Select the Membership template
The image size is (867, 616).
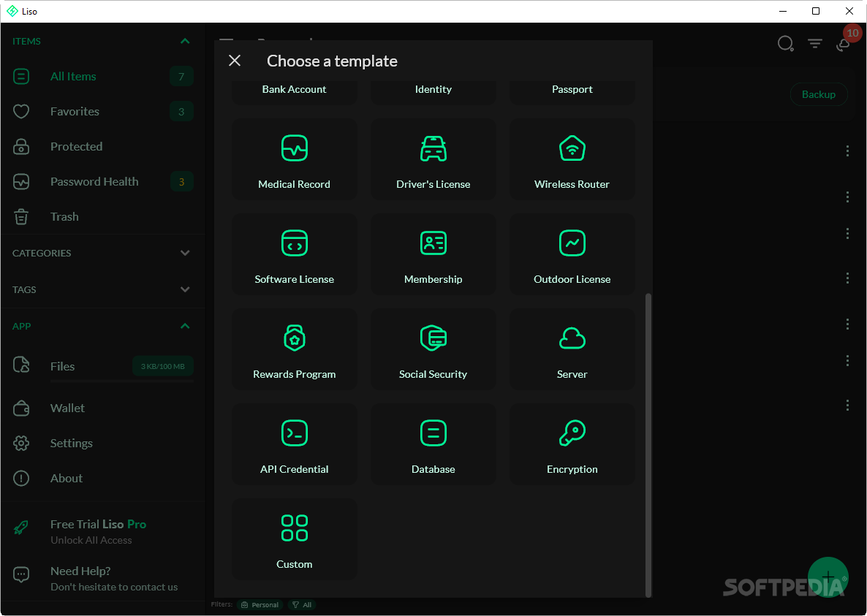pos(433,255)
